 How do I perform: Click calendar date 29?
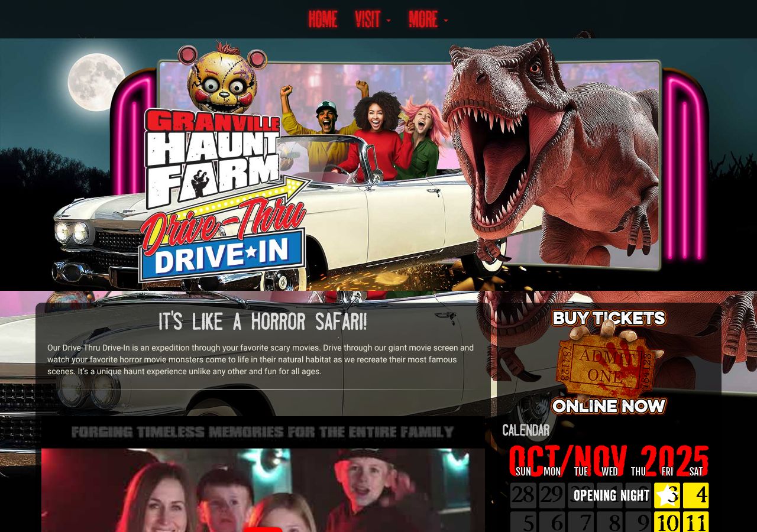(552, 495)
